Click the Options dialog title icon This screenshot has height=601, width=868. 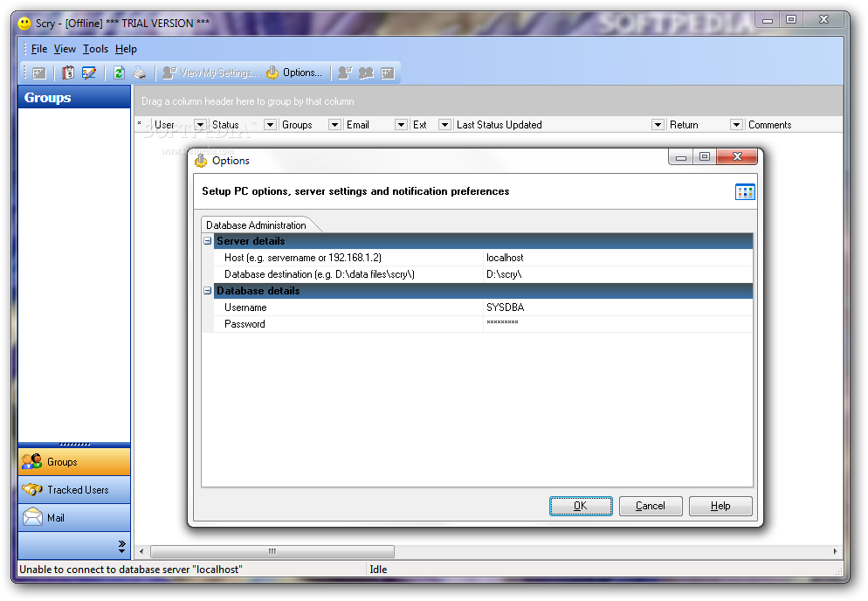tap(201, 161)
